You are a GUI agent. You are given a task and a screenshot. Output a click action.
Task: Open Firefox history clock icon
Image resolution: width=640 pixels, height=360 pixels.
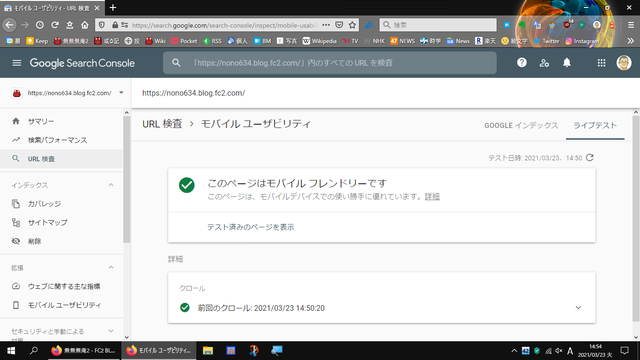click(40, 25)
